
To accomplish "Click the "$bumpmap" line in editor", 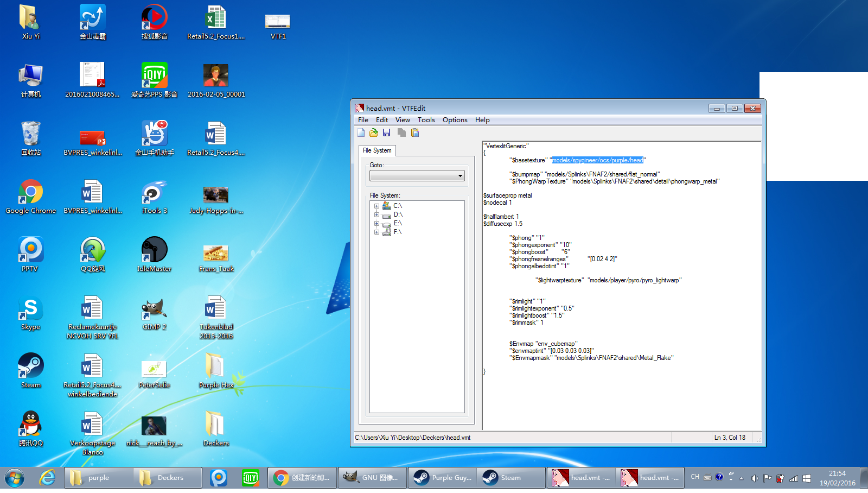I will click(x=585, y=174).
